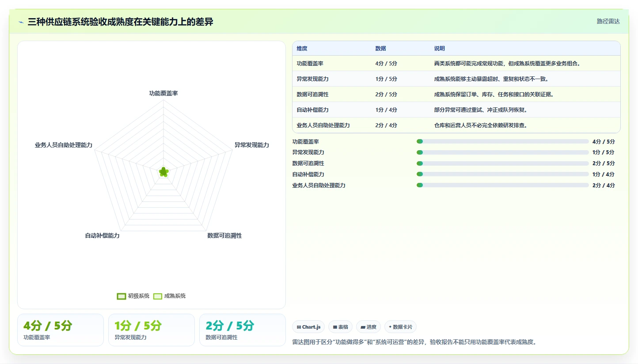Open the 异常发现能力 1分 / 5分 data card

152,330
